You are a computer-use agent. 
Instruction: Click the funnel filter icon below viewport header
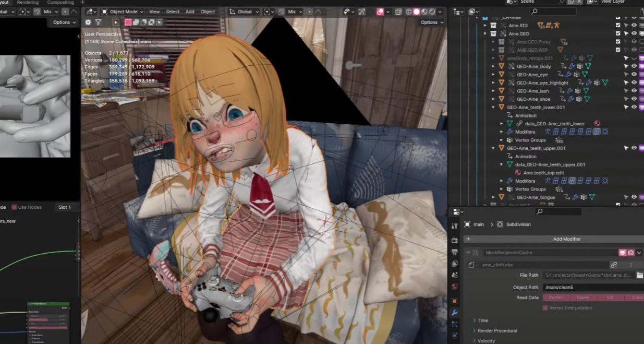(98, 22)
